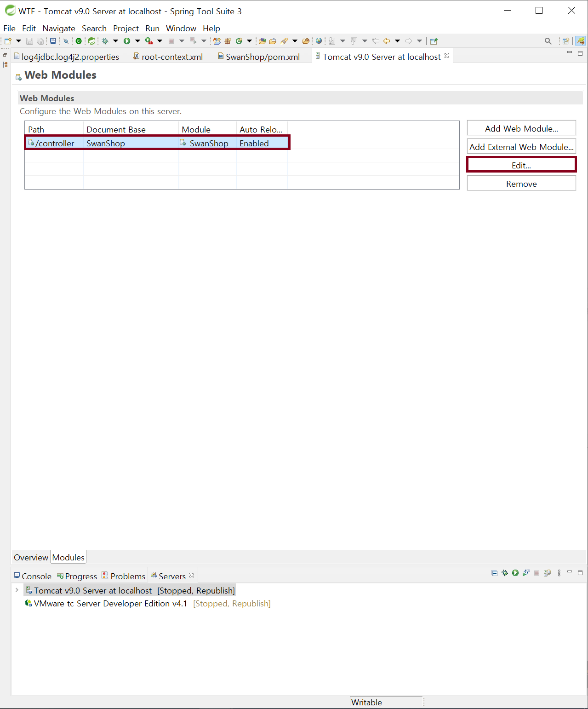Click the New Java Class icon

pyautogui.click(x=239, y=41)
